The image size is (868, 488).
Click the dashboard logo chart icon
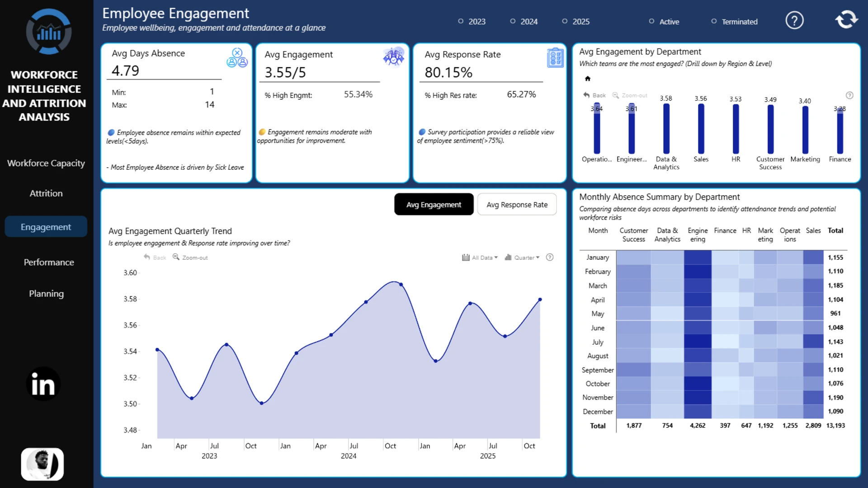pos(48,32)
